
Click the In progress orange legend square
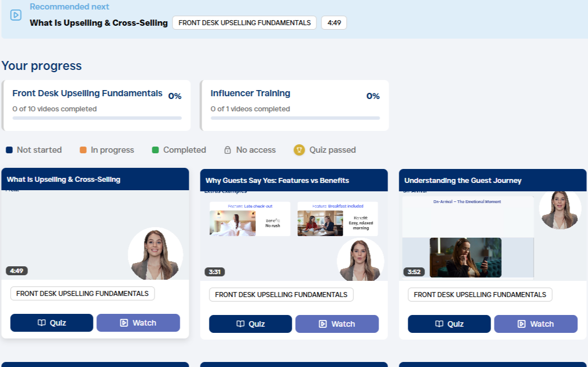83,150
